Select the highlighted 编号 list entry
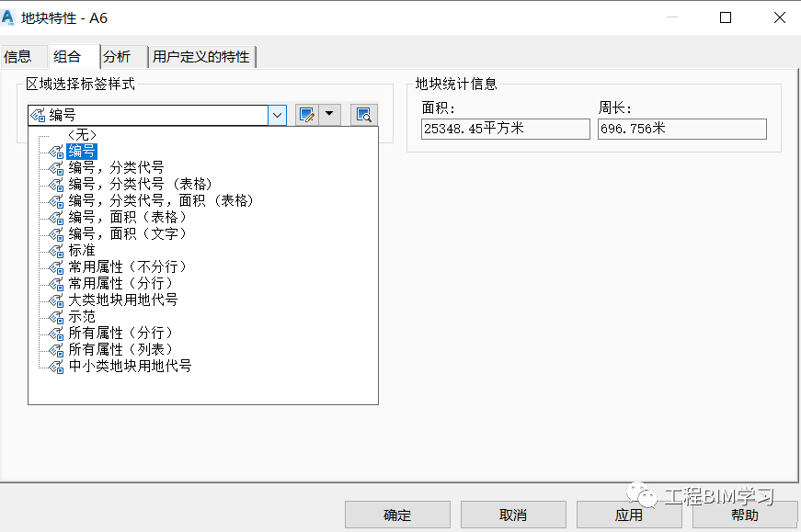801x532 pixels. click(82, 151)
